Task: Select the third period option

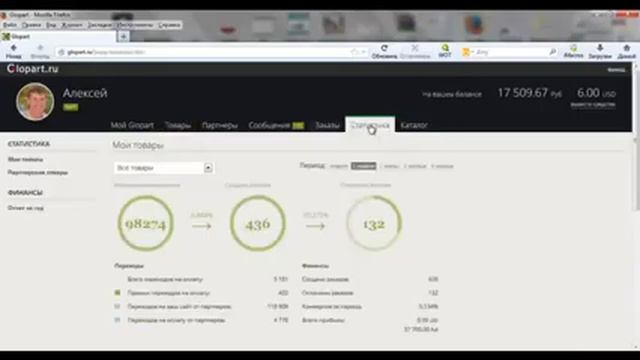Action: click(390, 166)
